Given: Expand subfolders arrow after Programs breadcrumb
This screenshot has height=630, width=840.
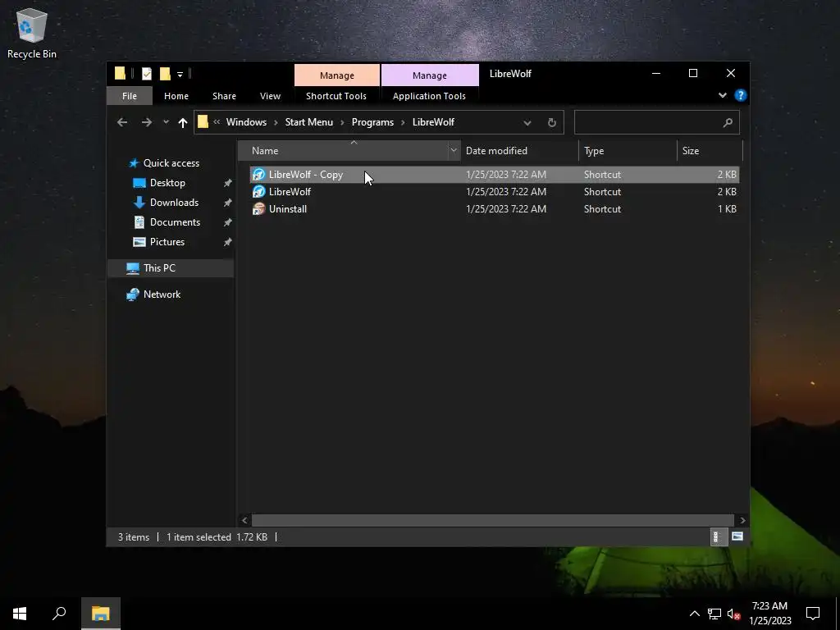Looking at the screenshot, I should pos(403,123).
